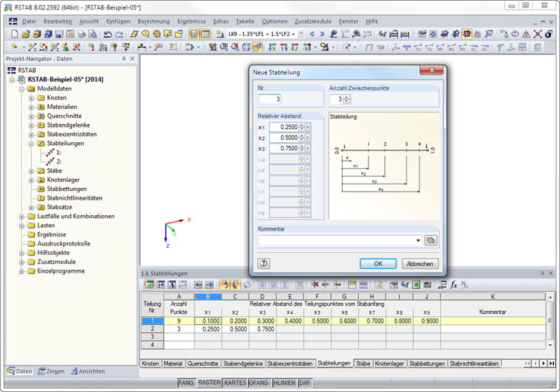The width and height of the screenshot is (560, 392).
Task: Click the wireframe cube display icon
Action: click(246, 47)
